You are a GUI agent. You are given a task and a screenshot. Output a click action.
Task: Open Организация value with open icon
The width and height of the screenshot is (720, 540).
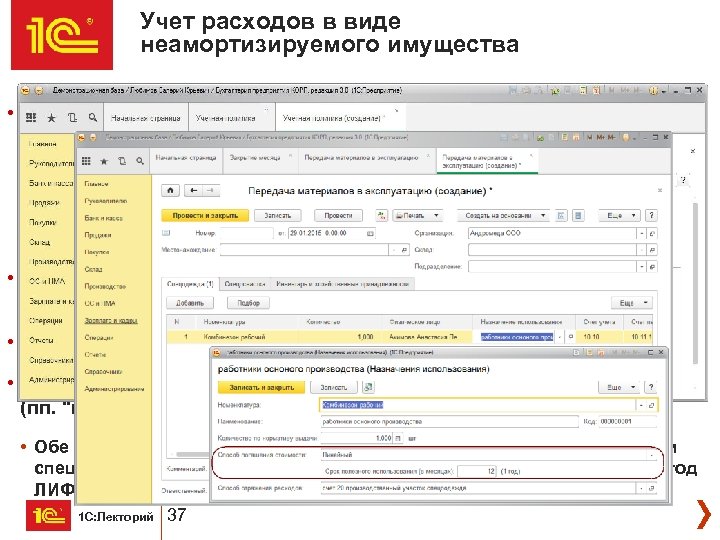click(x=652, y=233)
